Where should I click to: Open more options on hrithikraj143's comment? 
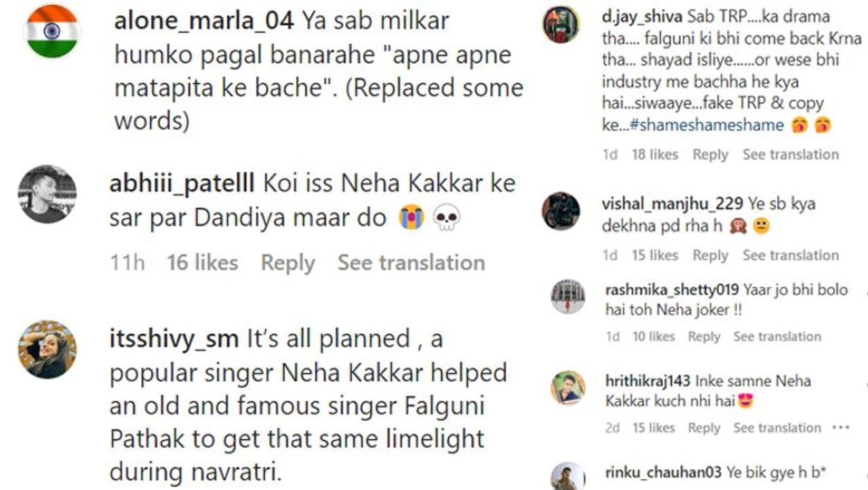click(x=840, y=428)
